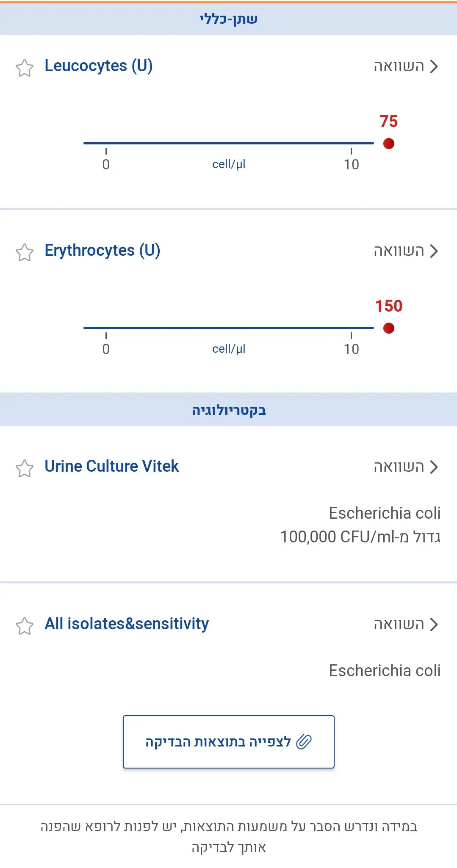Open comparison chevron for Erythrocytes (U)
The width and height of the screenshot is (457, 868).
pyautogui.click(x=434, y=251)
